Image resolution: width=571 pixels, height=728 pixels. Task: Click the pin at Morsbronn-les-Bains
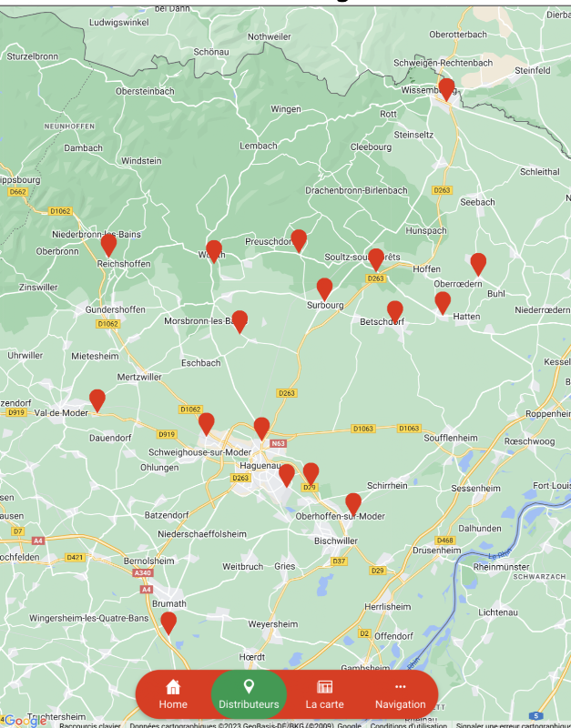(240, 322)
